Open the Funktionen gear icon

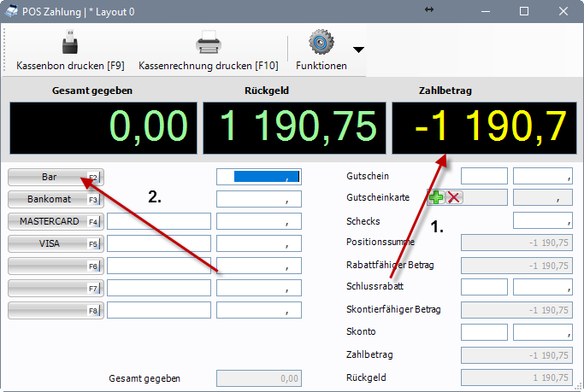coord(321,43)
